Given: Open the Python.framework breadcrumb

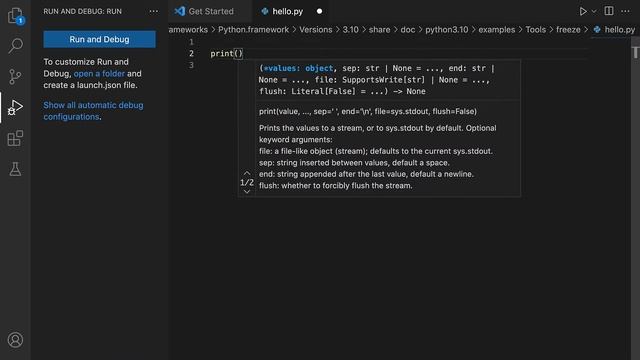Looking at the screenshot, I should (x=253, y=30).
